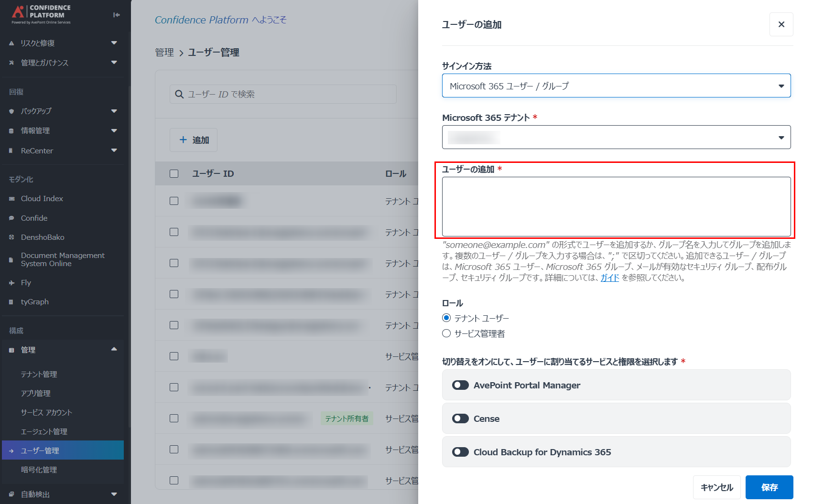Click the plus icon on 追加 button
This screenshot has height=504, width=813.
tap(183, 139)
